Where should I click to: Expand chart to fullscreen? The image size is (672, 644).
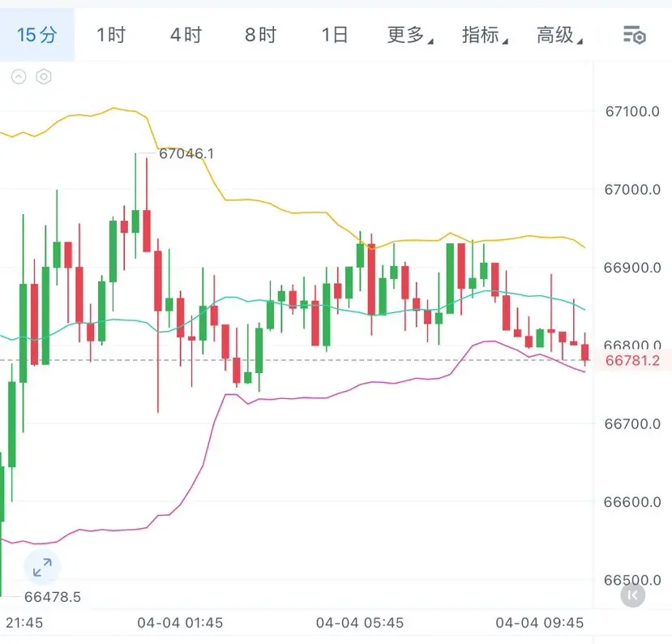(42, 567)
